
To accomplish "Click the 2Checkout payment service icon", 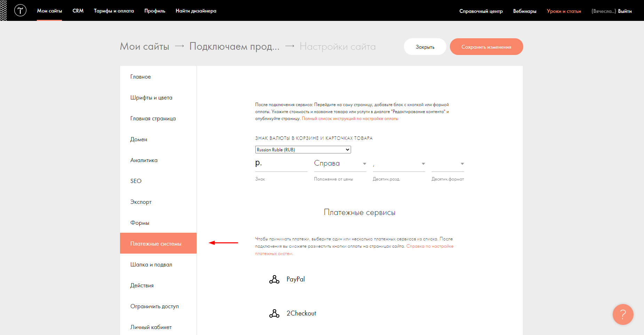I will point(274,313).
